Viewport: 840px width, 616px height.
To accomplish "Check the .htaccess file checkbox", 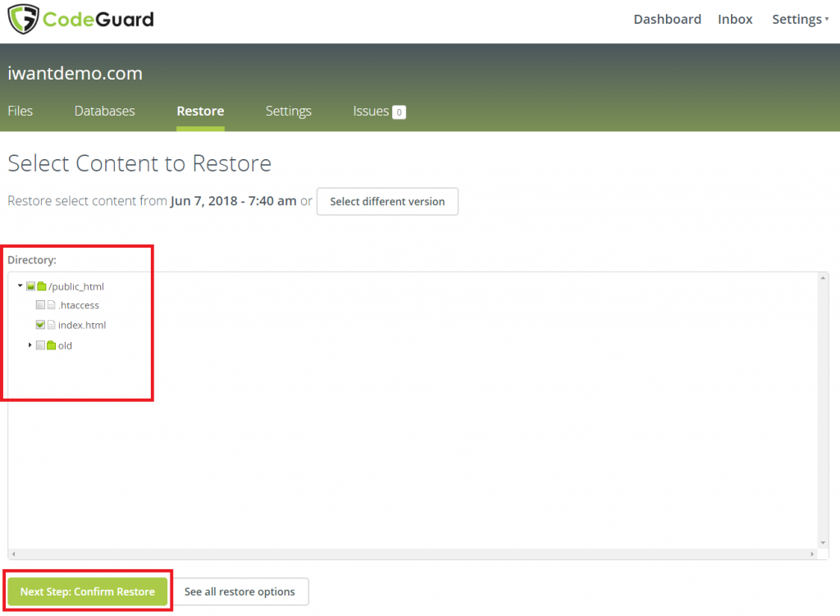I will pos(40,305).
